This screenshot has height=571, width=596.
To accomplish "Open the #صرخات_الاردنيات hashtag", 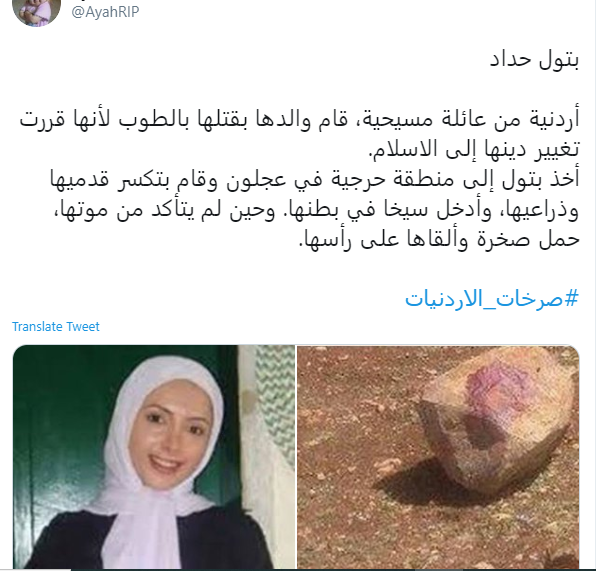I will point(492,299).
